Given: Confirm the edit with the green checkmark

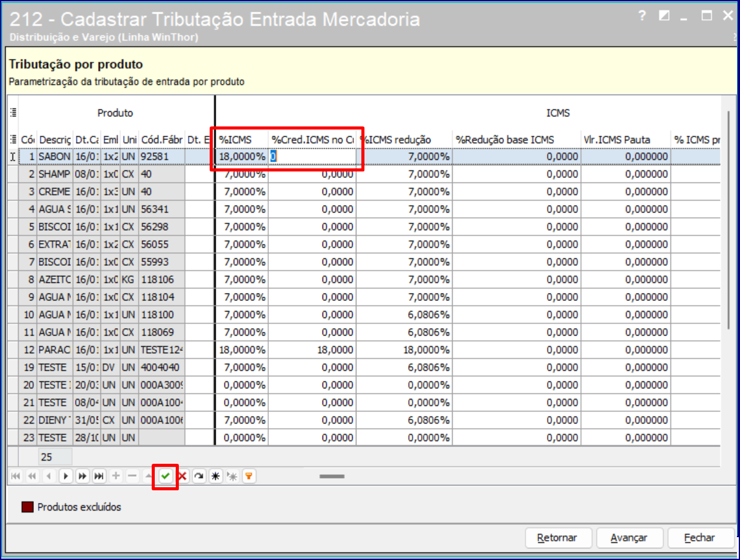Looking at the screenshot, I should 165,476.
